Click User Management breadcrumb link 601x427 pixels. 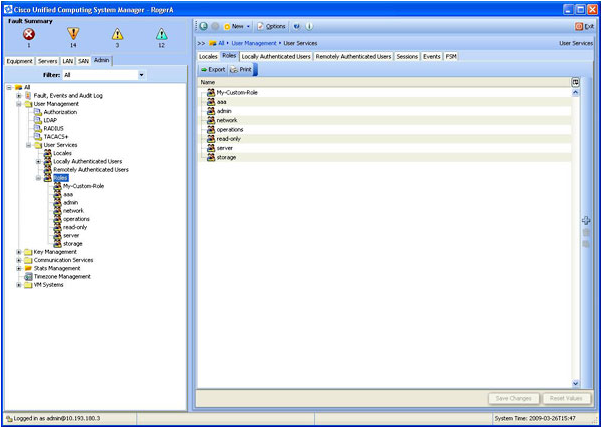coord(254,43)
